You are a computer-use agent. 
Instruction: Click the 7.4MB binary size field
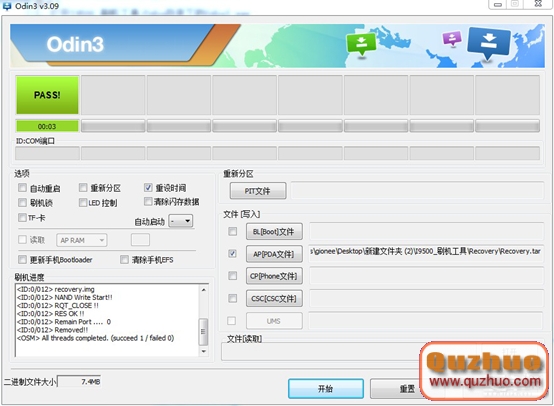coord(80,382)
